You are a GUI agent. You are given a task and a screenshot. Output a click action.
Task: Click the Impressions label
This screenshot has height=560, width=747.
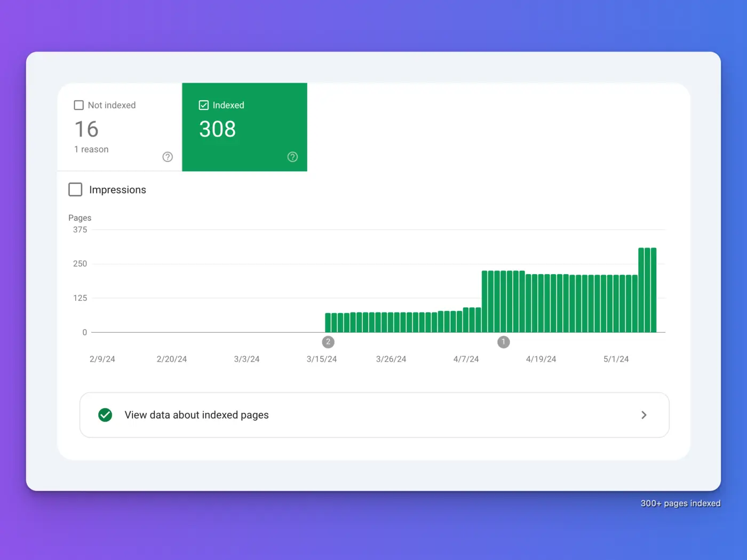[117, 190]
